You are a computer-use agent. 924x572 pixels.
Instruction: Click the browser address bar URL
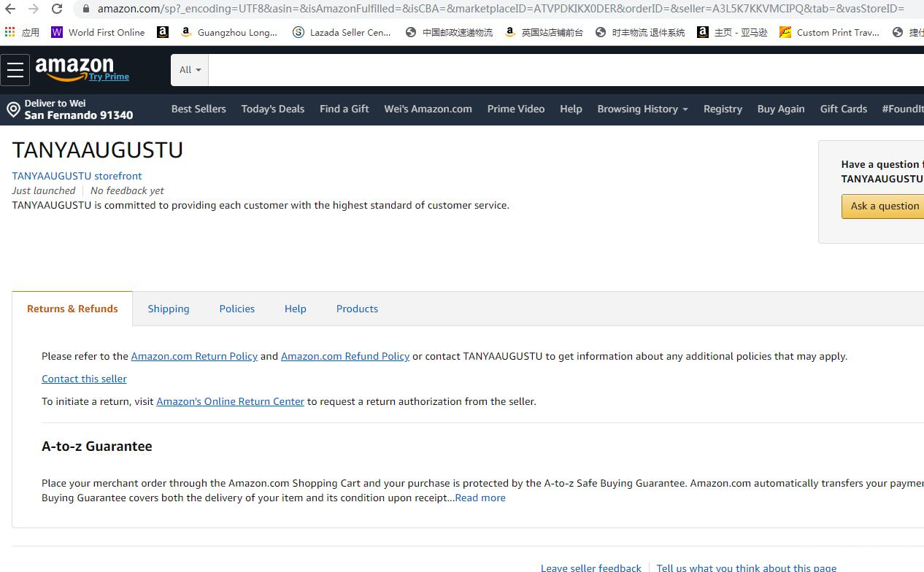(501, 9)
